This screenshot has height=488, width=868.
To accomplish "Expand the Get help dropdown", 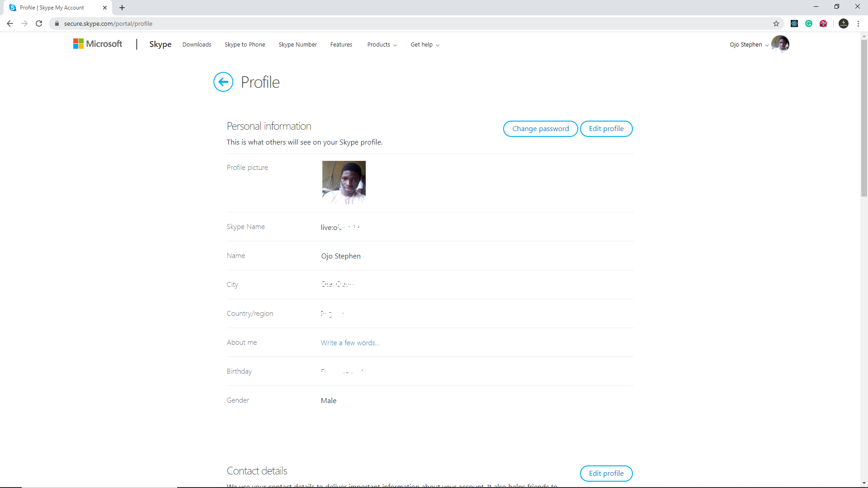I will click(x=425, y=44).
